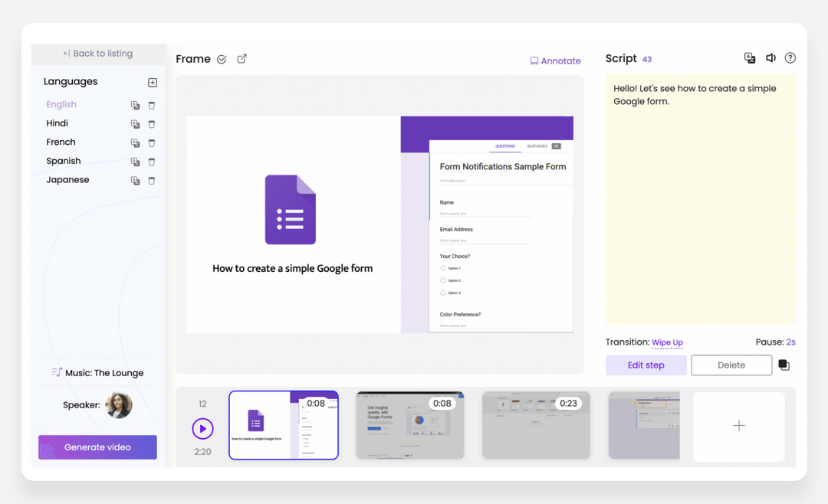The image size is (828, 504).
Task: Click the total duration 2:20 text
Action: [202, 452]
